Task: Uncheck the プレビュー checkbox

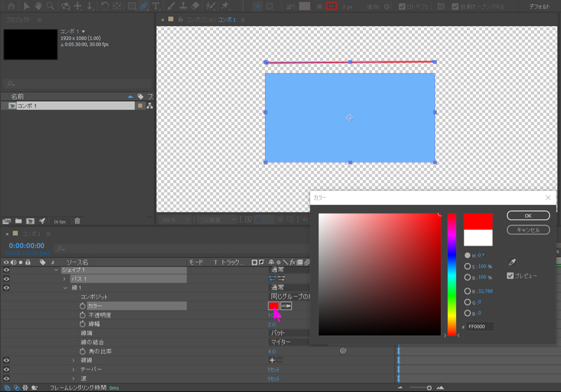Action: point(510,276)
